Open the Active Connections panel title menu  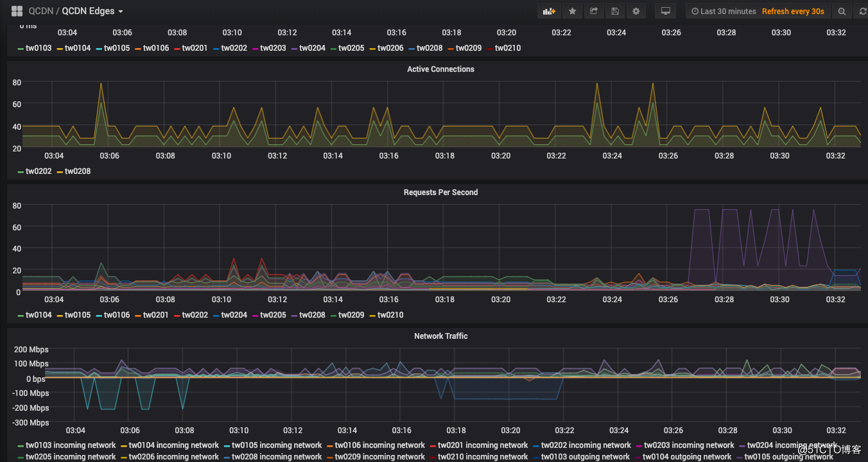[440, 69]
